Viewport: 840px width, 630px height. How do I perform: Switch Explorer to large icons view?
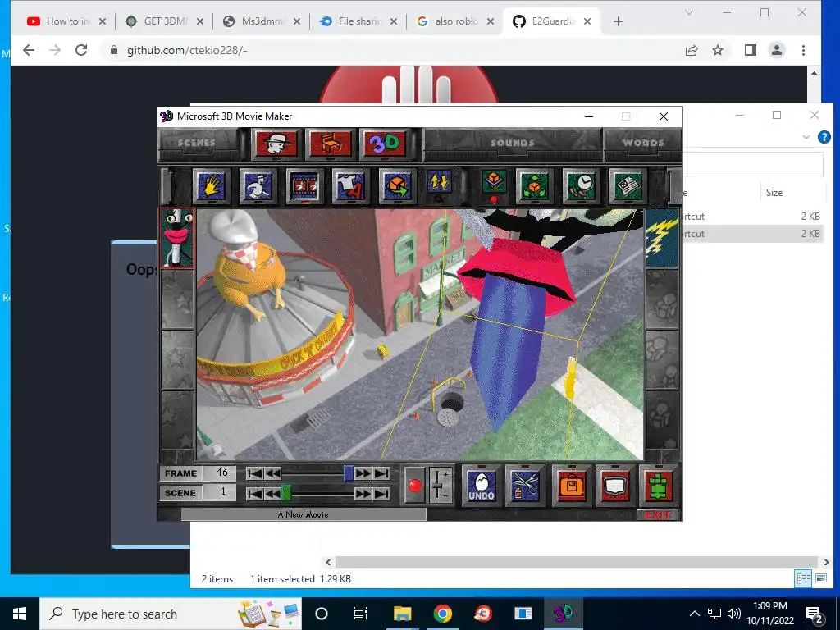pyautogui.click(x=820, y=578)
